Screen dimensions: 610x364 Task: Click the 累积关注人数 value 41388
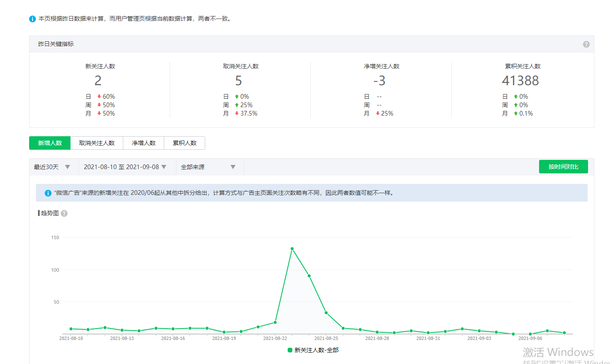click(520, 81)
